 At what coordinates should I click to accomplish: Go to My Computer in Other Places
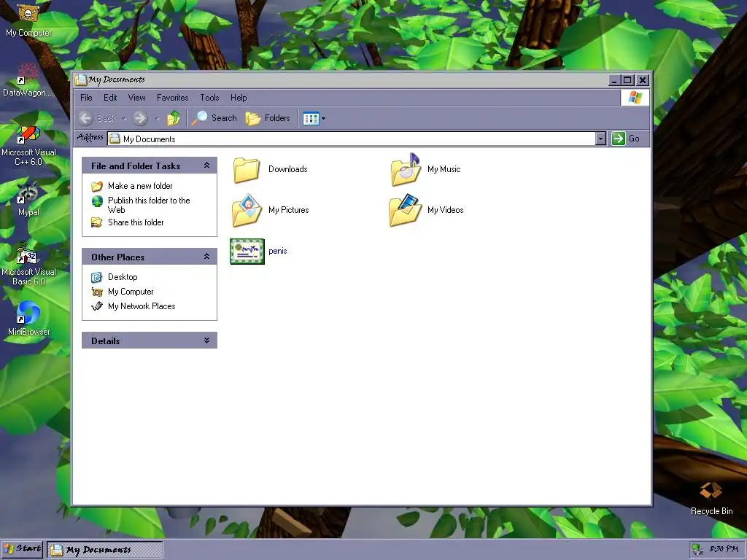131,292
